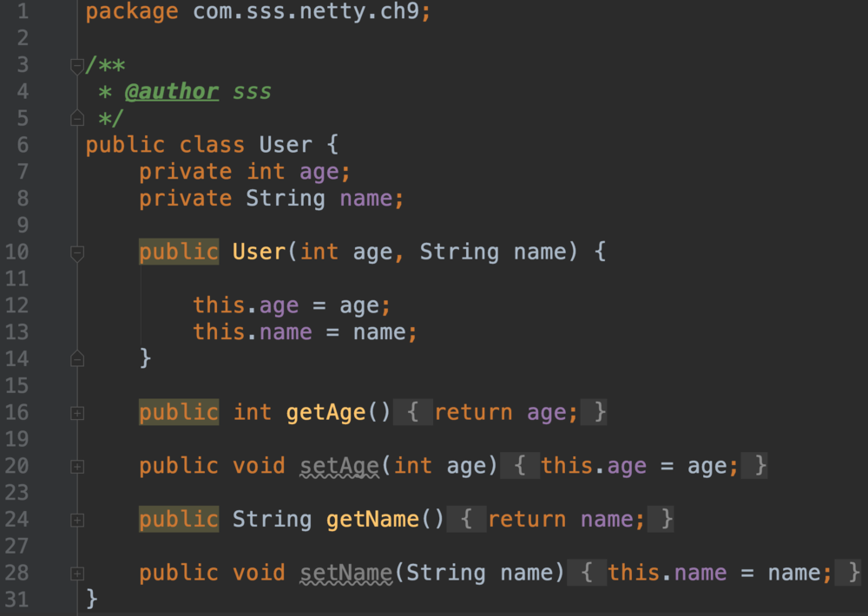Click the getAge method name
Viewport: 868px width, 616px height.
coord(326,413)
